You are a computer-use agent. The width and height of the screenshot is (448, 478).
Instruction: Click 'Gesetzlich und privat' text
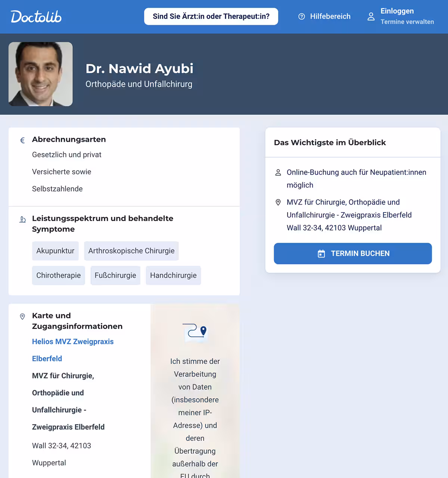click(x=67, y=155)
